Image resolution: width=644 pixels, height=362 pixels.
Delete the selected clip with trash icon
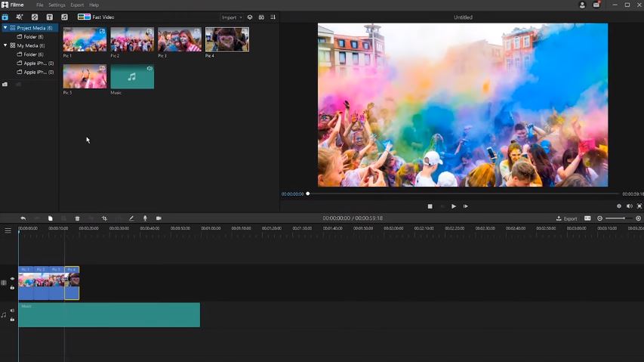click(x=77, y=218)
